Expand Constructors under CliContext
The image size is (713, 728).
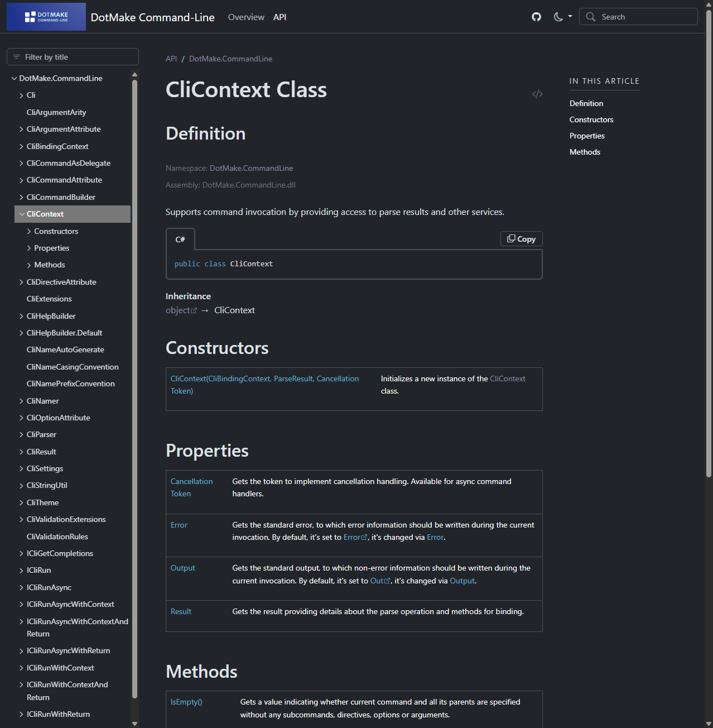click(x=29, y=231)
